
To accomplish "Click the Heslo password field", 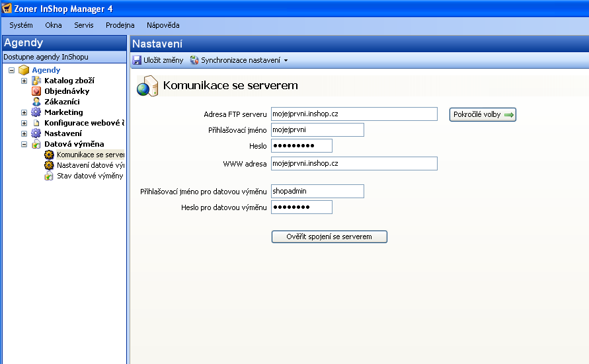I will point(301,145).
